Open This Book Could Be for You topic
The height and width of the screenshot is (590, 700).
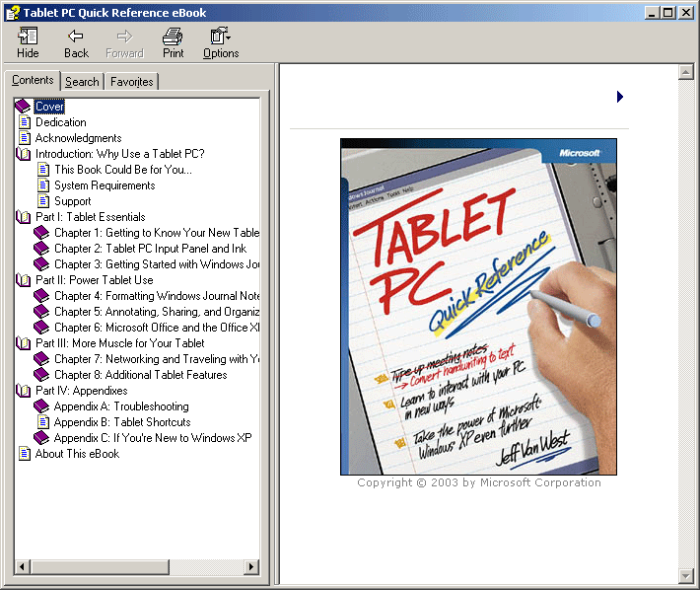123,170
